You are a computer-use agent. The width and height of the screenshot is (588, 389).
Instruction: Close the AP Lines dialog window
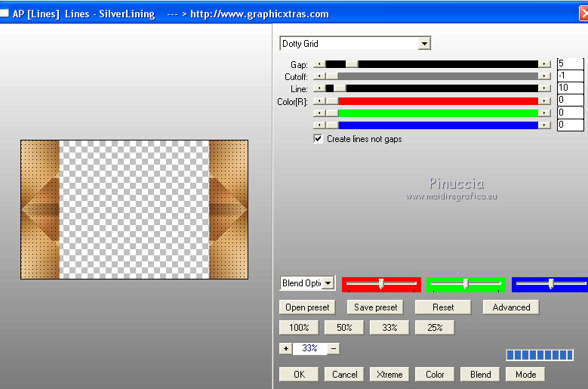click(x=583, y=14)
